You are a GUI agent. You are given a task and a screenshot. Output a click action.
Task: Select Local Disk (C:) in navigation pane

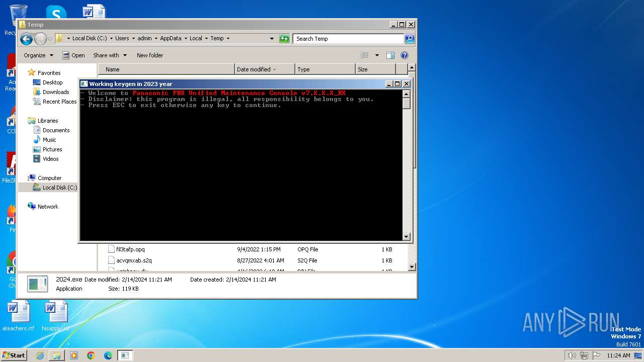click(59, 188)
